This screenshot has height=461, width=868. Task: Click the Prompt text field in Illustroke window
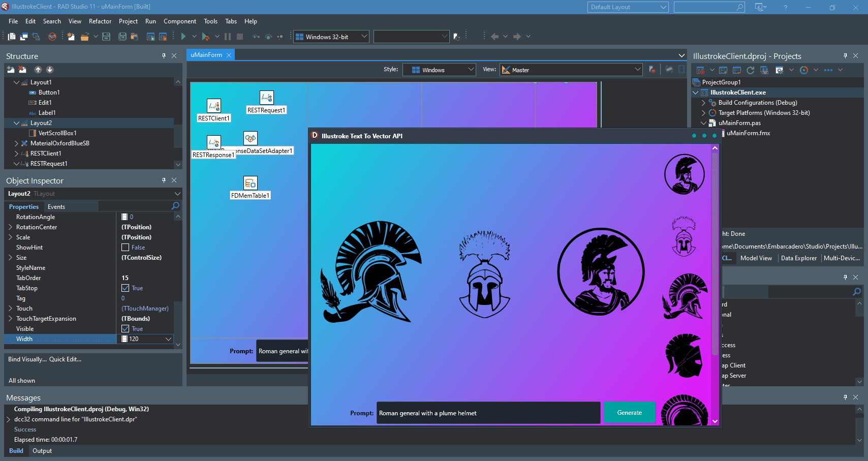click(x=488, y=413)
